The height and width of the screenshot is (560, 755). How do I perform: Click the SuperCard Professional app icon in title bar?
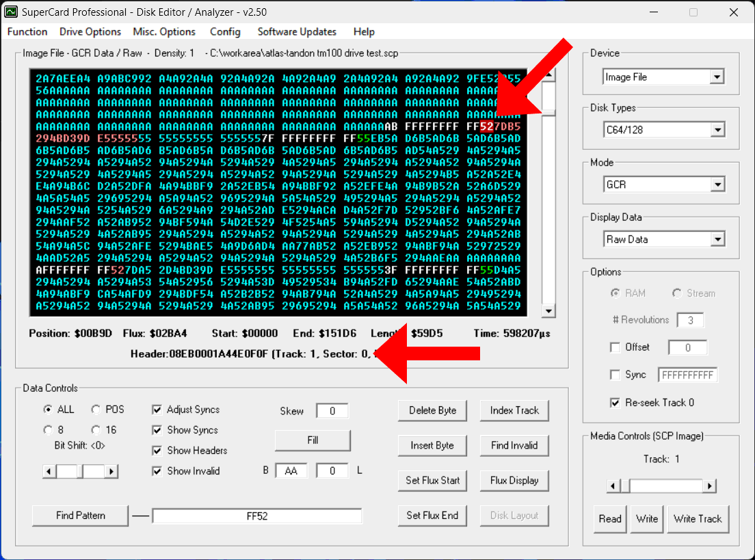(x=10, y=12)
